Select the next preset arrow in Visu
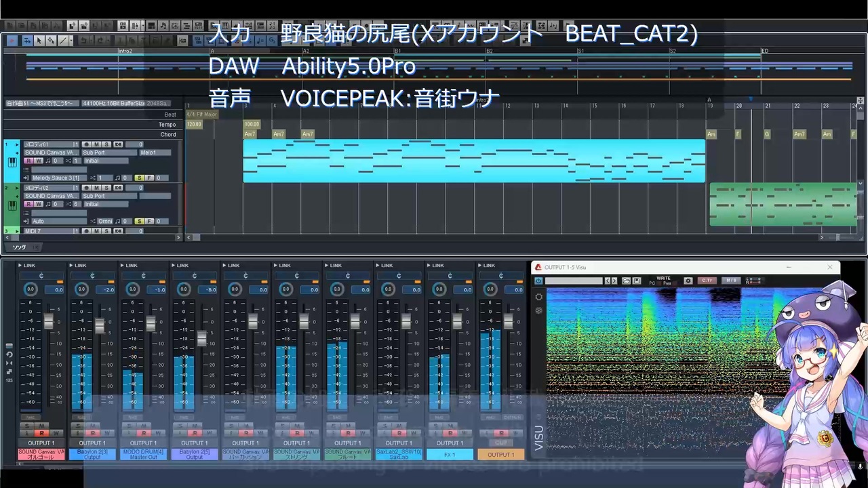The width and height of the screenshot is (868, 488). (614, 281)
